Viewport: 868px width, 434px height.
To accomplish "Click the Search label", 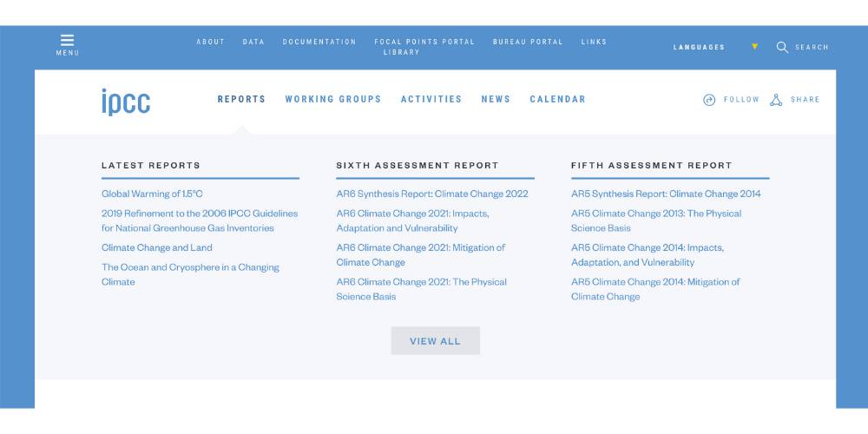I will 812,47.
